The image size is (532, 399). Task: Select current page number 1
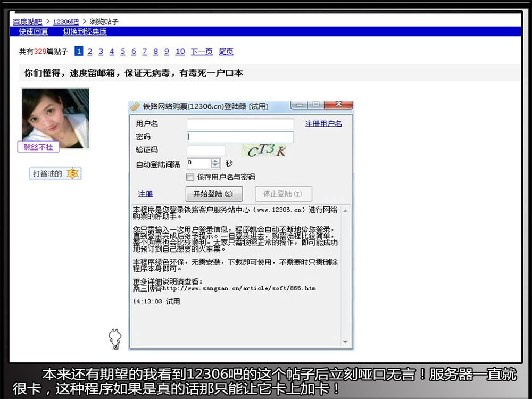click(79, 51)
